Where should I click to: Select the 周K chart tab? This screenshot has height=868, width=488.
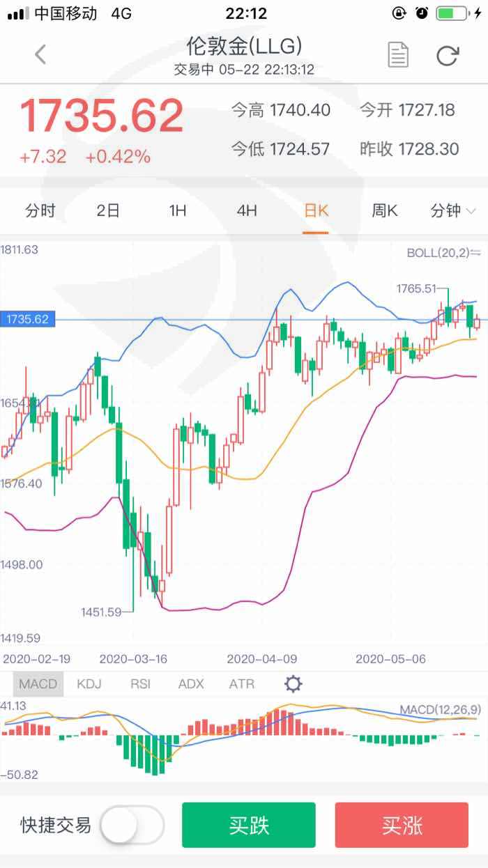click(x=383, y=210)
